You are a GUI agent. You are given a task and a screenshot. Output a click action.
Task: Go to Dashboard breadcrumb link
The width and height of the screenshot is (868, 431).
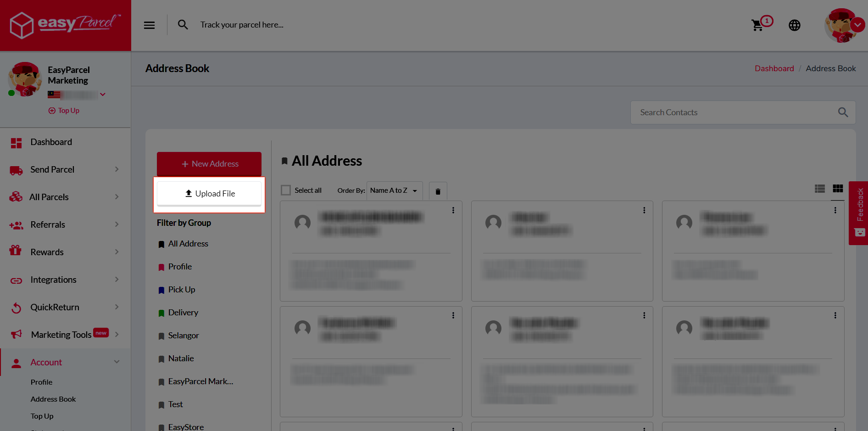pos(774,68)
